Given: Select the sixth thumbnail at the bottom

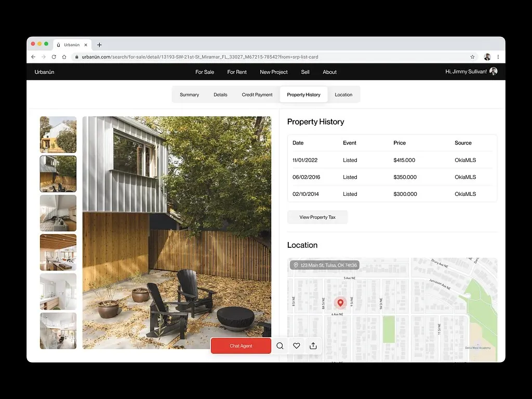Looking at the screenshot, I should (x=58, y=331).
